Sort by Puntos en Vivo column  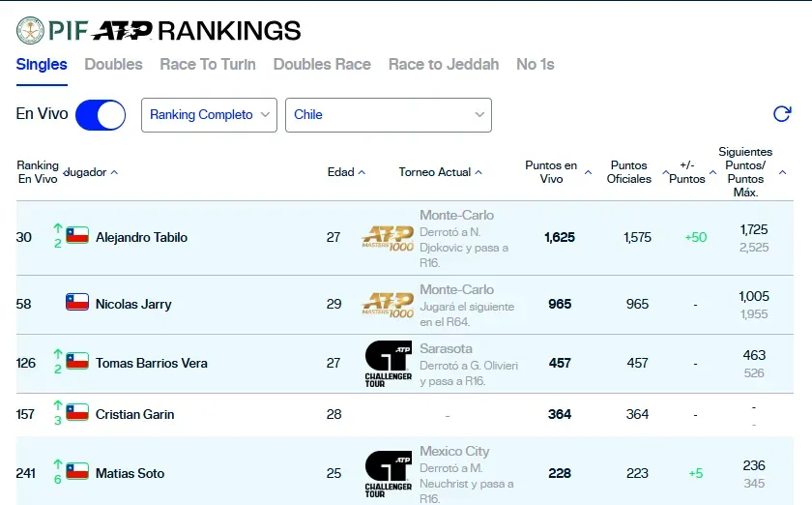click(556, 172)
